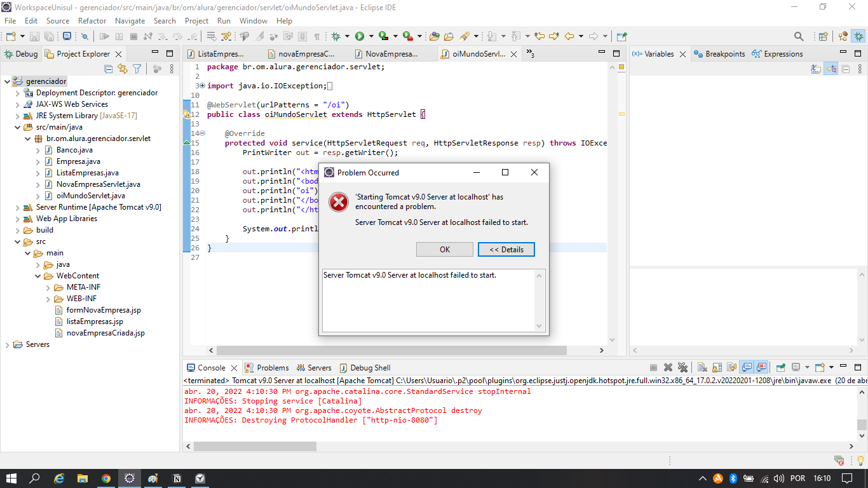The width and height of the screenshot is (868, 488).
Task: Open the Navigate menu
Action: [x=130, y=20]
